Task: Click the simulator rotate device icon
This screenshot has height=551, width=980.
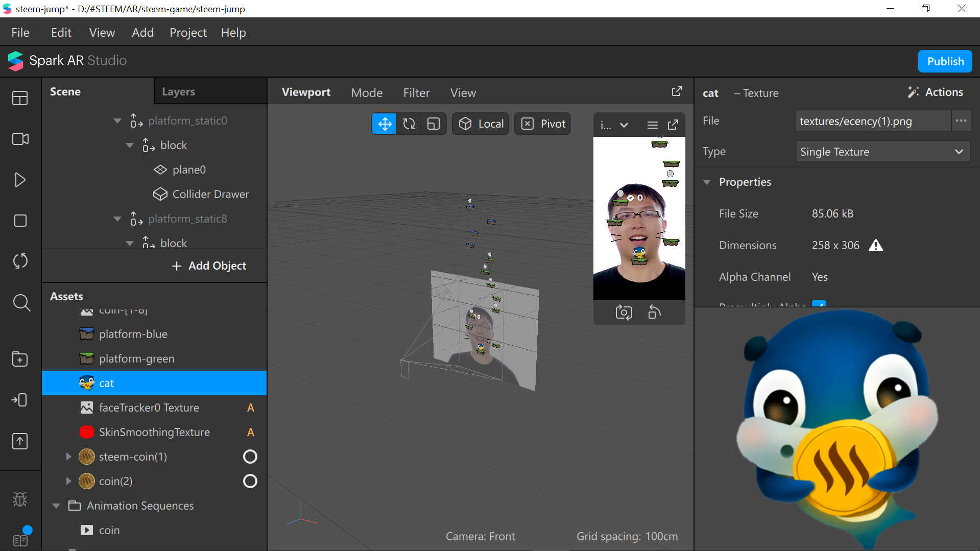Action: pos(654,312)
